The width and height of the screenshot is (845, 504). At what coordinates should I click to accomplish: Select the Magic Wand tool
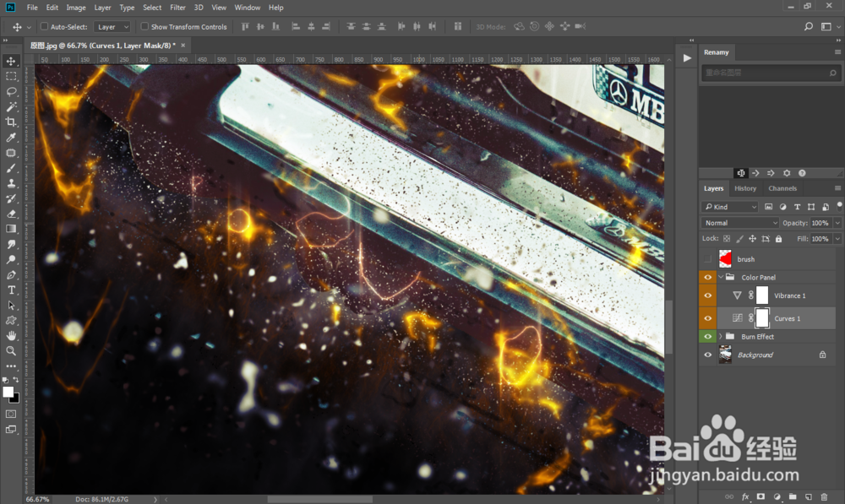tap(11, 107)
